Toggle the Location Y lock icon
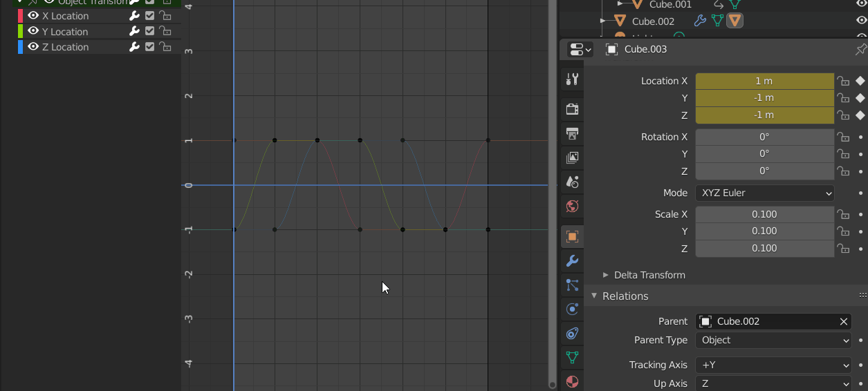 click(x=842, y=98)
